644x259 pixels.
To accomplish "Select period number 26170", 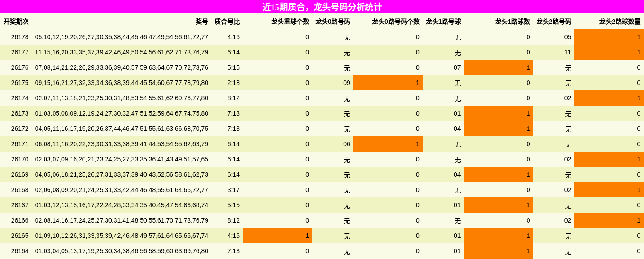I will point(20,159).
